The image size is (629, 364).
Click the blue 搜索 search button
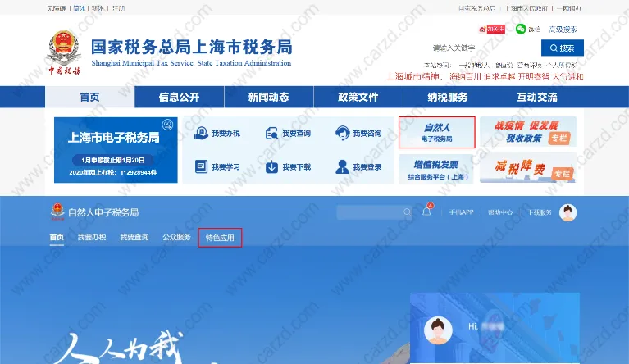[562, 48]
